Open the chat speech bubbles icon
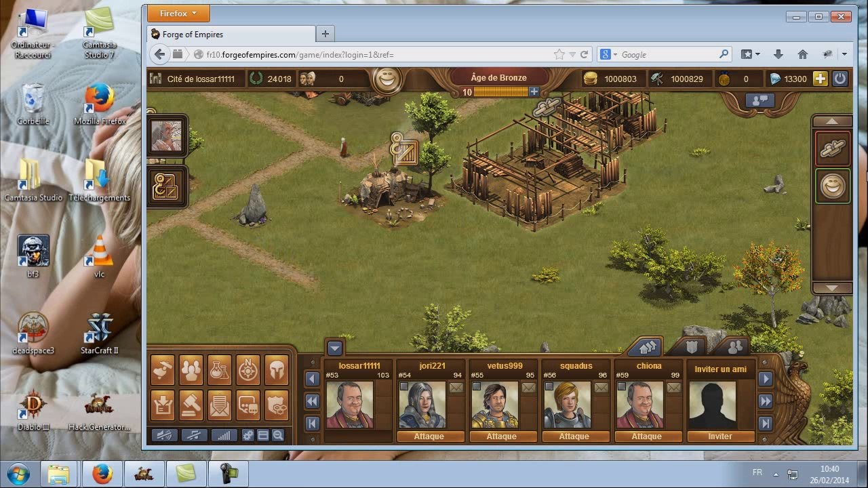This screenshot has width=868, height=488. pyautogui.click(x=248, y=404)
